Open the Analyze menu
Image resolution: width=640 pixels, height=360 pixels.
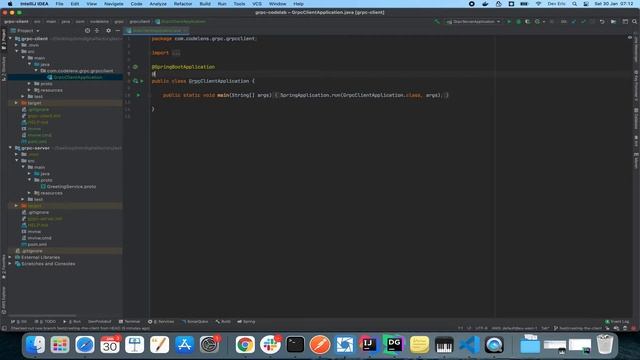(158, 4)
